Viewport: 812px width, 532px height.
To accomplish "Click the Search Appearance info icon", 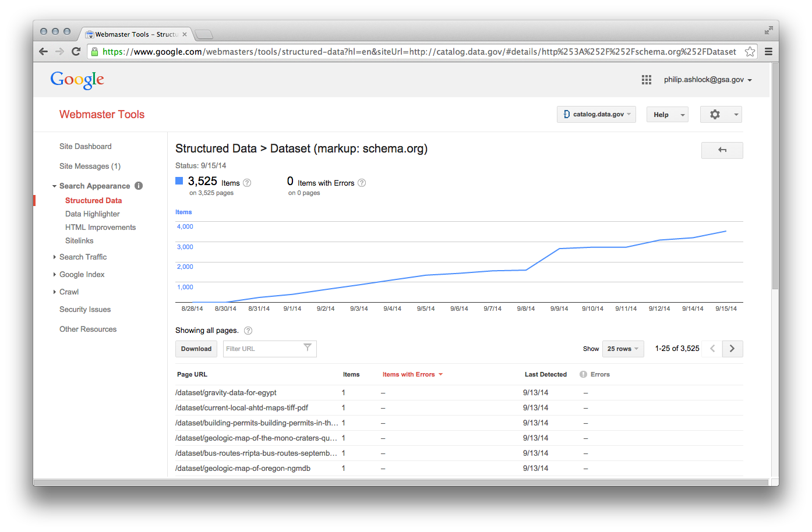I will point(139,186).
